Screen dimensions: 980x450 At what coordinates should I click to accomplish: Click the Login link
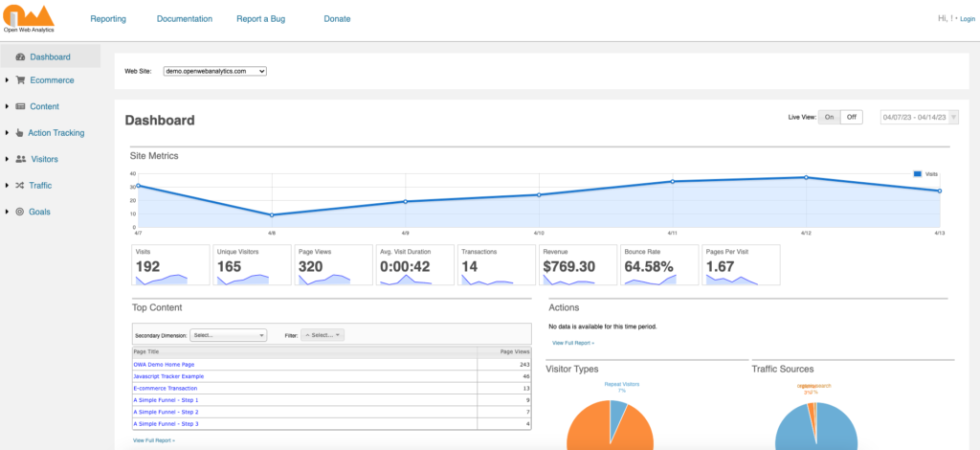click(967, 19)
